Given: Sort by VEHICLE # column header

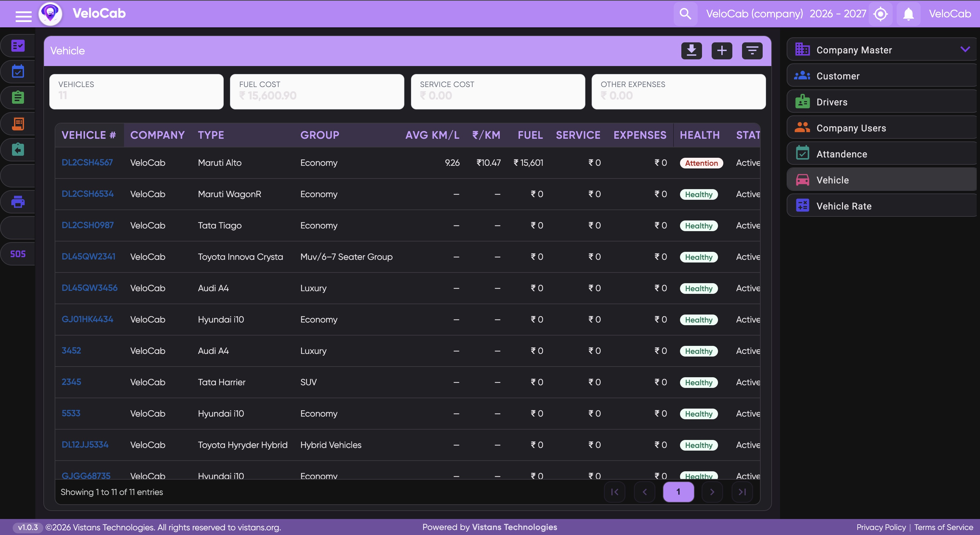Looking at the screenshot, I should (89, 135).
